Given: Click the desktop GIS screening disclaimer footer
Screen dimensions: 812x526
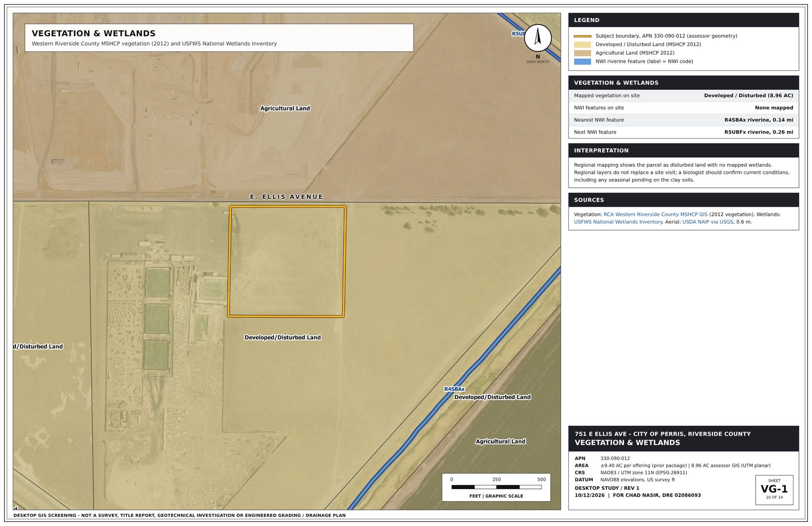Looking at the screenshot, I should click(x=180, y=515).
